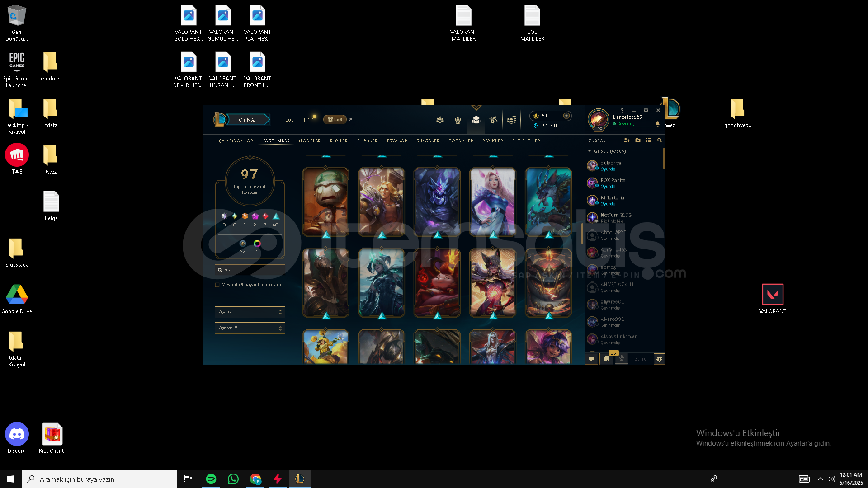This screenshot has width=868, height=488.
Task: Switch to the EŞYALAR tab
Action: (397, 141)
